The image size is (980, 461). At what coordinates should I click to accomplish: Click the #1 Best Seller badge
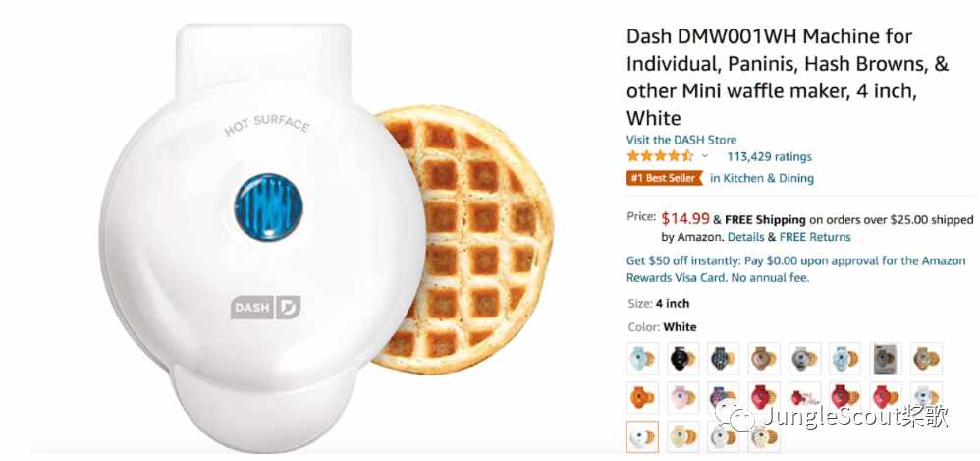(x=665, y=178)
